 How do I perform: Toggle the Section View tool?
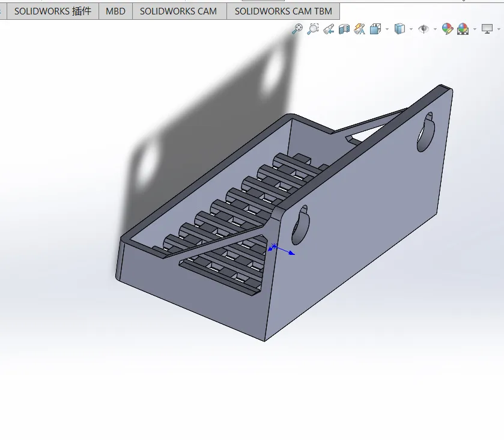(344, 29)
